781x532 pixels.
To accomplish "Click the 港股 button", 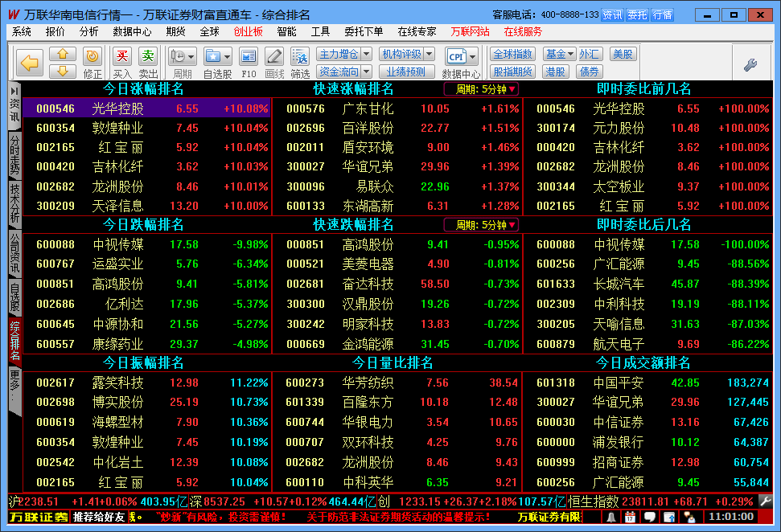I will [x=555, y=72].
